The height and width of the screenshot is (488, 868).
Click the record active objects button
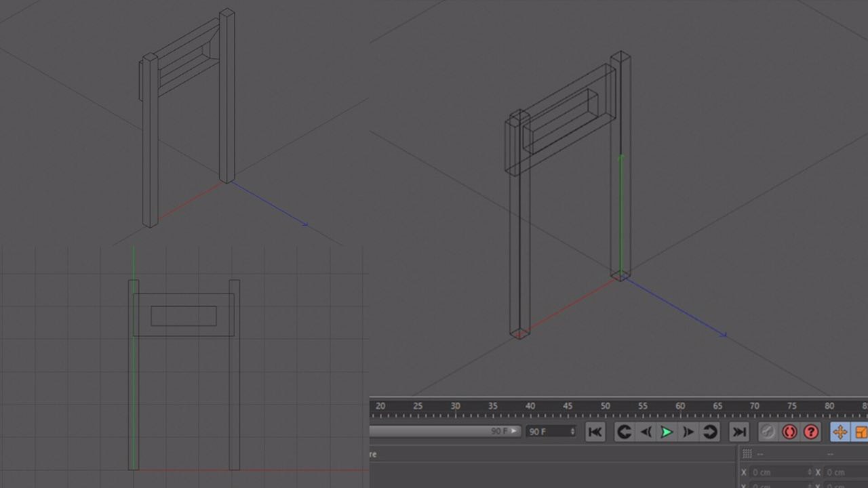click(768, 432)
